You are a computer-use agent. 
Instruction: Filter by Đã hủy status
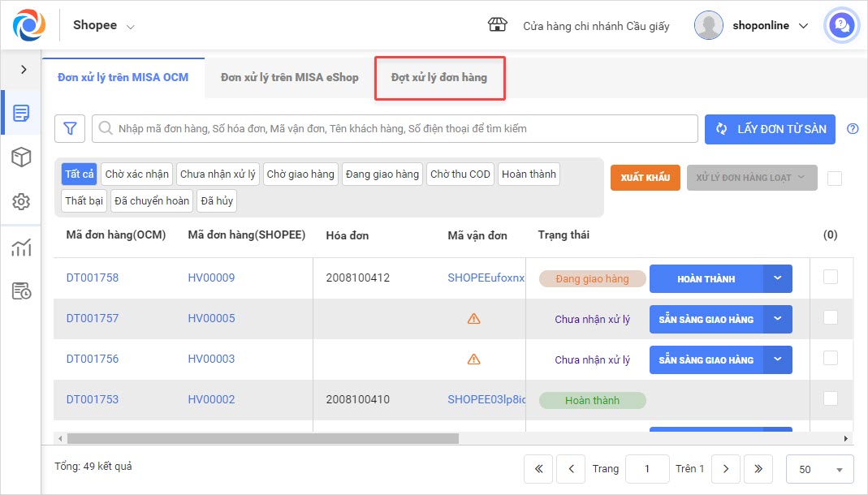[x=217, y=200]
